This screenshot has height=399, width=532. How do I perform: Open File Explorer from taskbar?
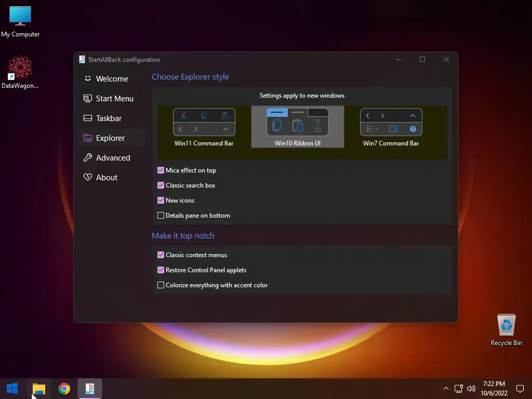tap(38, 389)
